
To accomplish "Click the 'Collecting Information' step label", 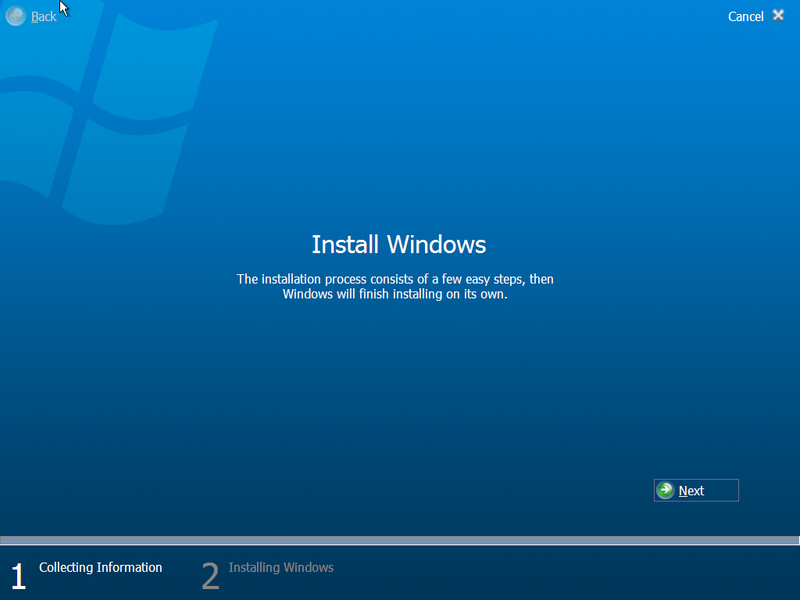I will (101, 568).
